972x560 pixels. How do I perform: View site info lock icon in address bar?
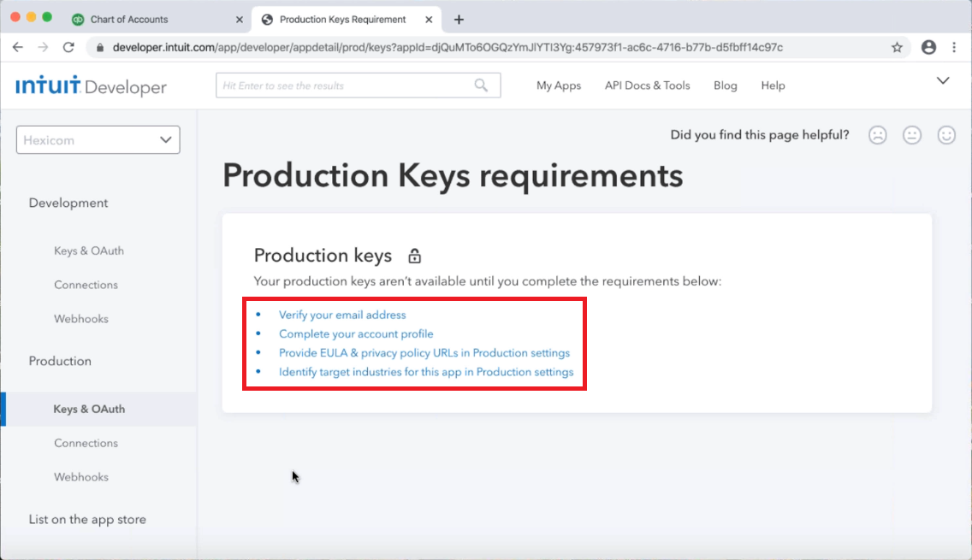100,47
